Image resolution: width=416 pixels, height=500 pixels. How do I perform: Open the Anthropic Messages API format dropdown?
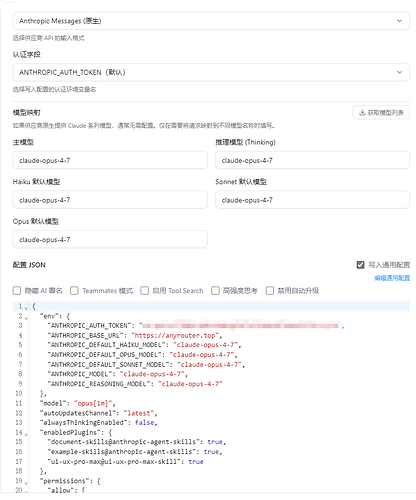coord(211,21)
